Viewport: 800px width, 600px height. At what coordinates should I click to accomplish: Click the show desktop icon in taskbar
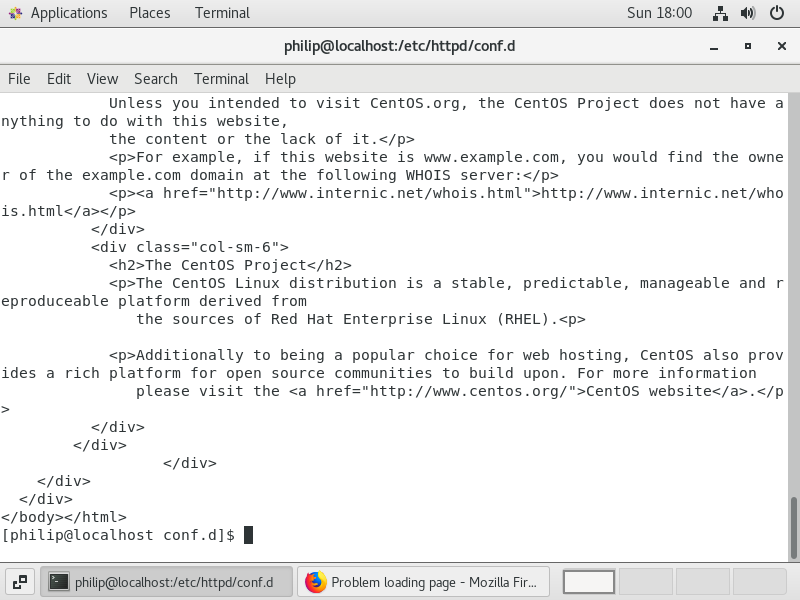pyautogui.click(x=20, y=582)
